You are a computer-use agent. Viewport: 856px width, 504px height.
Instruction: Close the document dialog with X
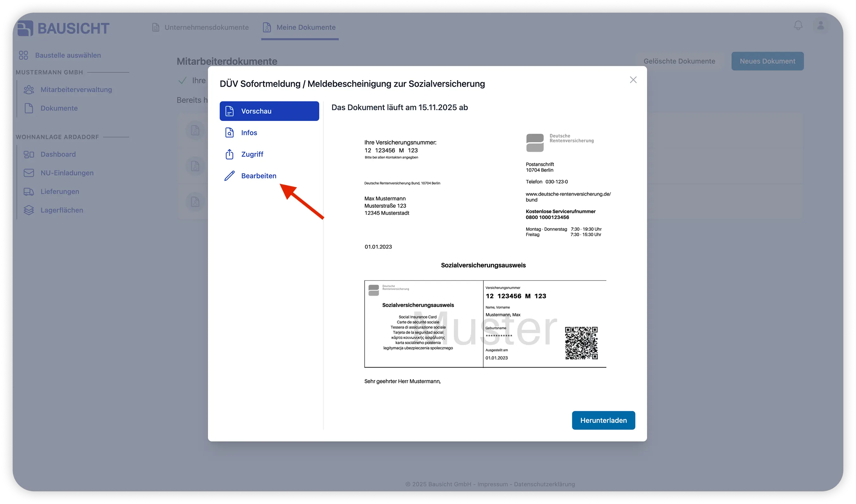(633, 80)
